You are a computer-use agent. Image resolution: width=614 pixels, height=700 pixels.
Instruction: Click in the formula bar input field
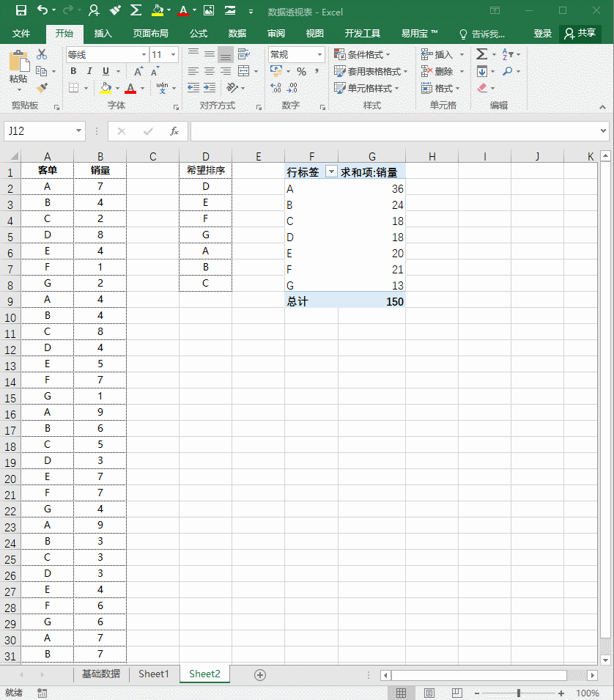[396, 131]
